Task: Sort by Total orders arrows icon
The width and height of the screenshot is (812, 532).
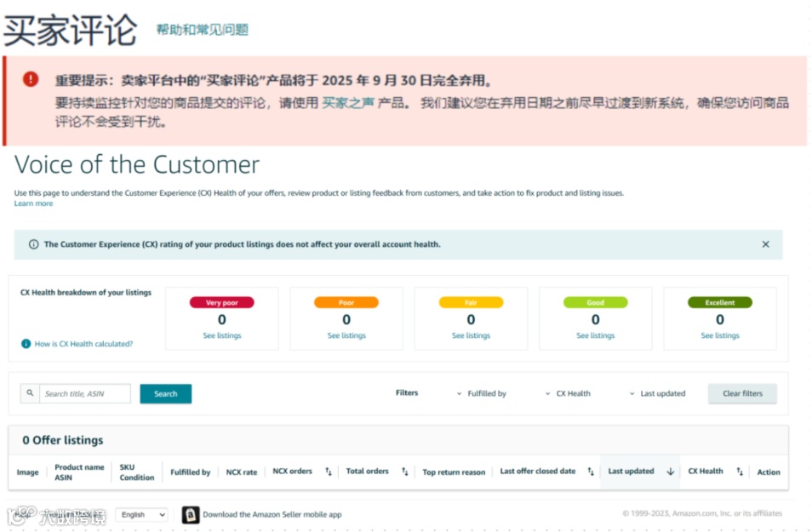Action: (x=405, y=472)
